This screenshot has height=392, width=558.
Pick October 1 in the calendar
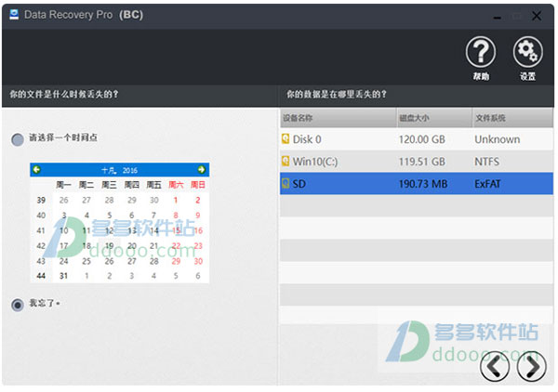pyautogui.click(x=176, y=200)
